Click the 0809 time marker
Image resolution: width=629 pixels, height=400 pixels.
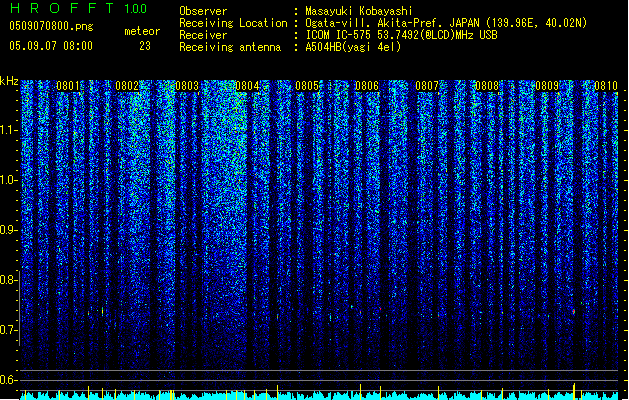[547, 86]
